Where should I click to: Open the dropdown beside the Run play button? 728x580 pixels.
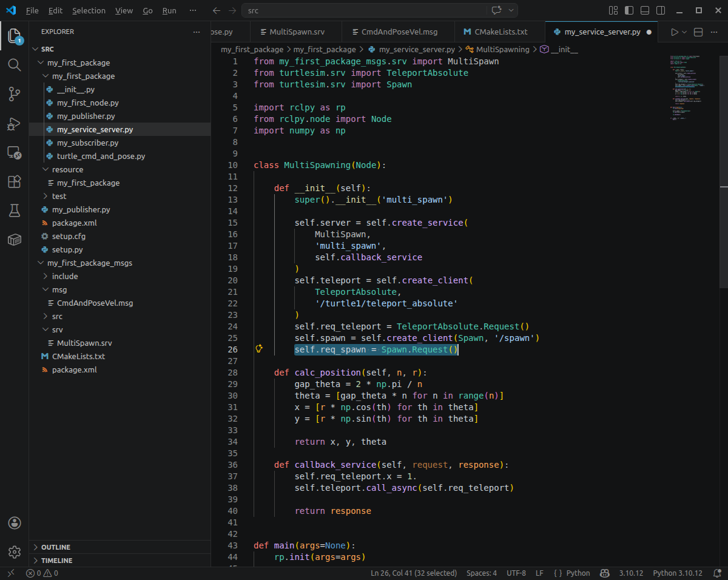(x=684, y=32)
